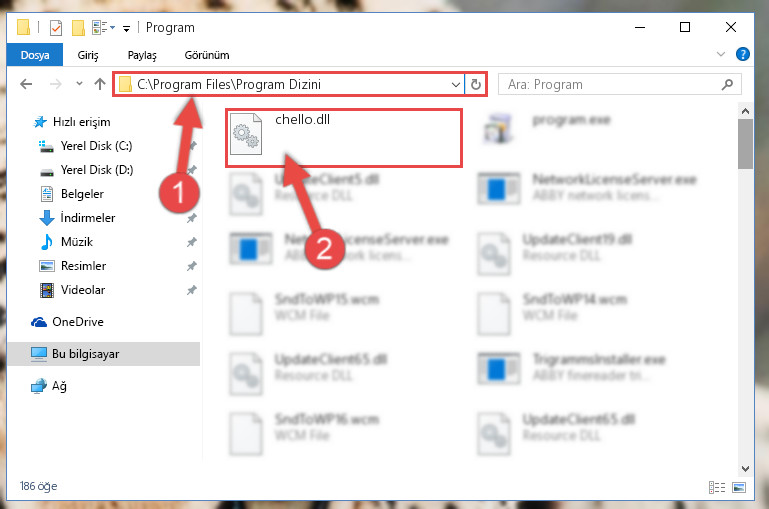The width and height of the screenshot is (769, 509).
Task: Click the search magnifier icon
Action: [727, 84]
